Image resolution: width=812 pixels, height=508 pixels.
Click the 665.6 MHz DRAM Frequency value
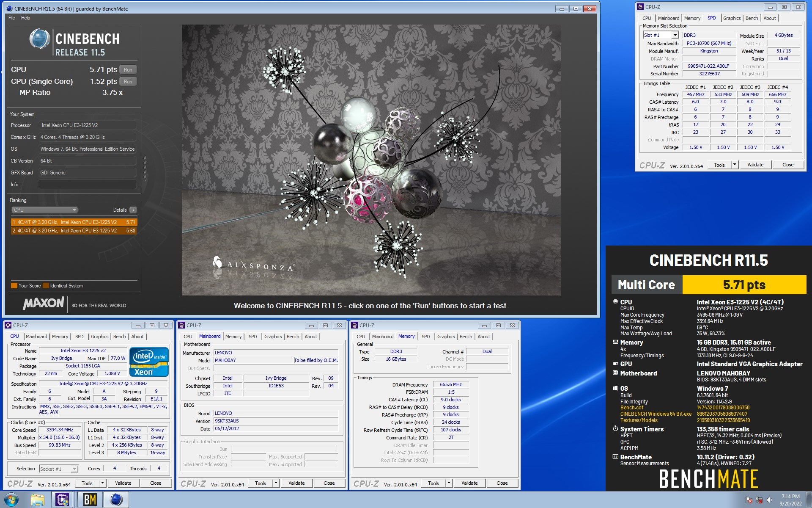point(451,384)
